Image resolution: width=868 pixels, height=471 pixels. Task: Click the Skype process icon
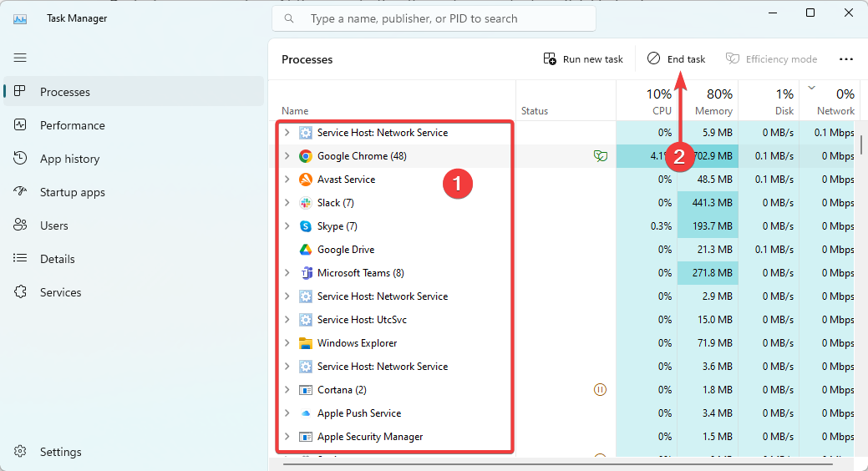click(x=306, y=225)
